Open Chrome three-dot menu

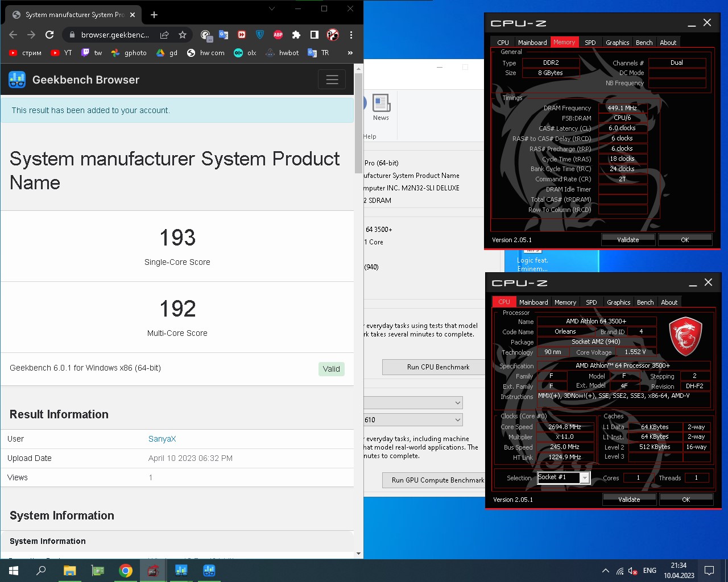[351, 35]
